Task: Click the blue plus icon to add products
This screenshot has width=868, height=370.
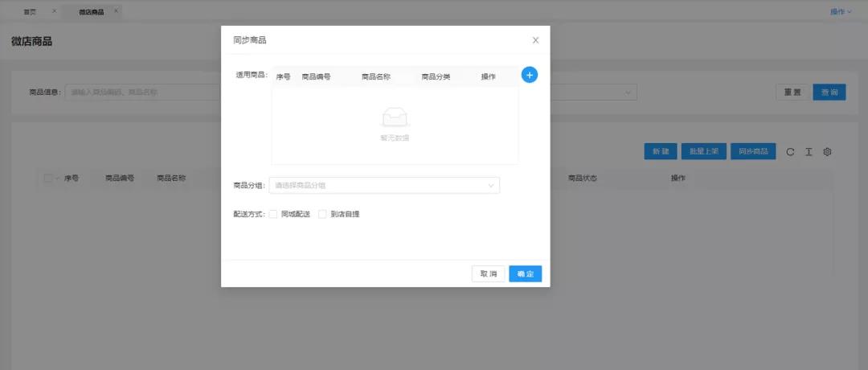Action: (530, 75)
